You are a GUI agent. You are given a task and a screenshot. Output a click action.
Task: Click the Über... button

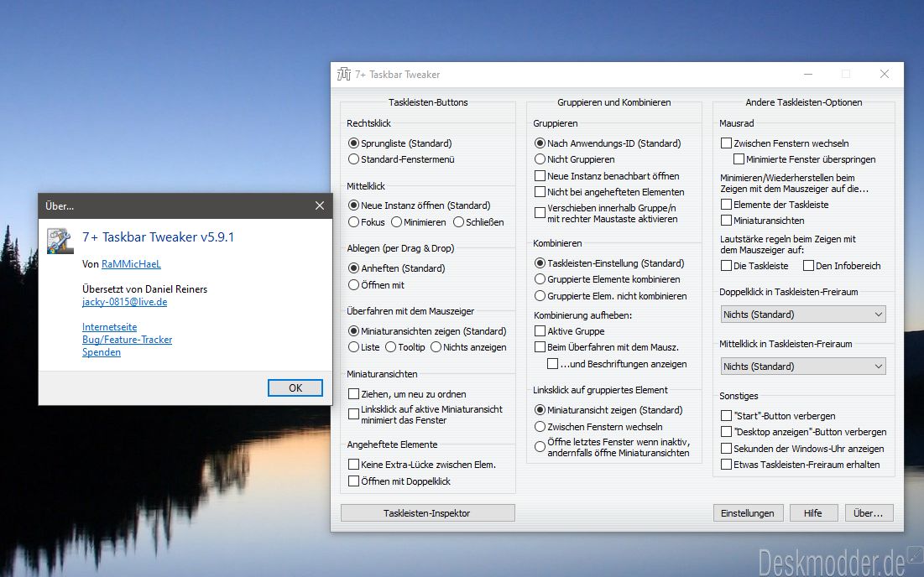tap(869, 512)
